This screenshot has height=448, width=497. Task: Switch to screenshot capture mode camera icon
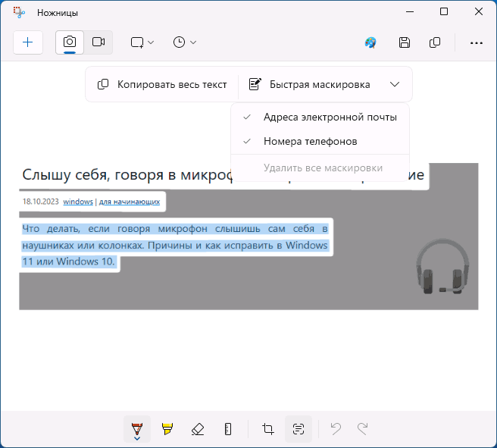coord(70,42)
